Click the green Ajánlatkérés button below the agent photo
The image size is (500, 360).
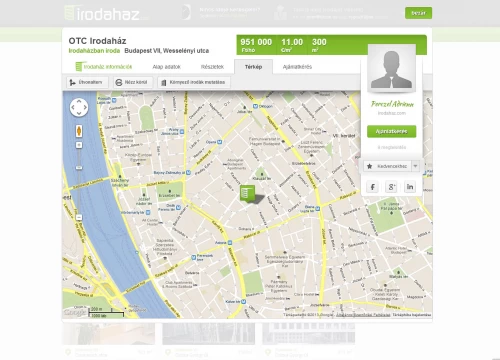[392, 131]
